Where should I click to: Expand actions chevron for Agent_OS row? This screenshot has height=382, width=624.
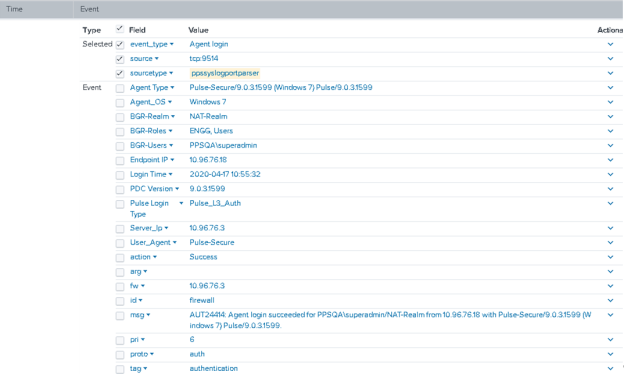(x=610, y=102)
